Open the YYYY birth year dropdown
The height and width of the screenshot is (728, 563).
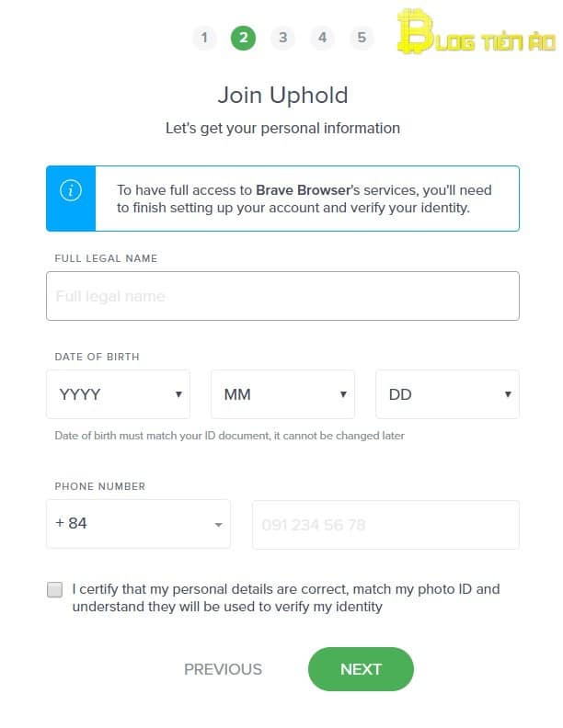click(118, 394)
